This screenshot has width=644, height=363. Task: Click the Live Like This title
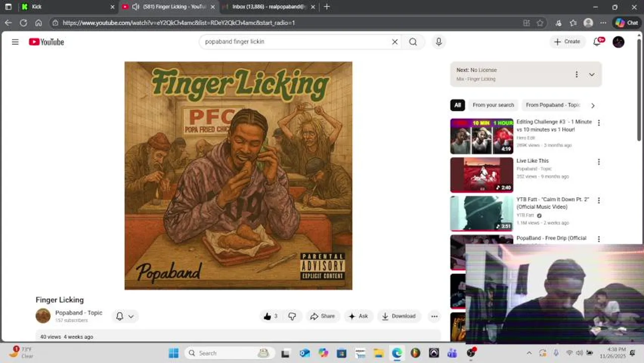tap(533, 161)
